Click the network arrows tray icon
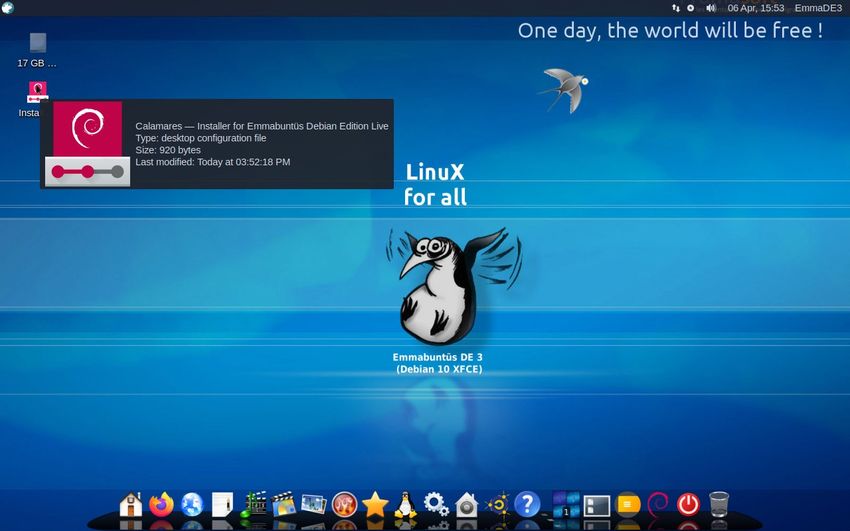 (675, 8)
